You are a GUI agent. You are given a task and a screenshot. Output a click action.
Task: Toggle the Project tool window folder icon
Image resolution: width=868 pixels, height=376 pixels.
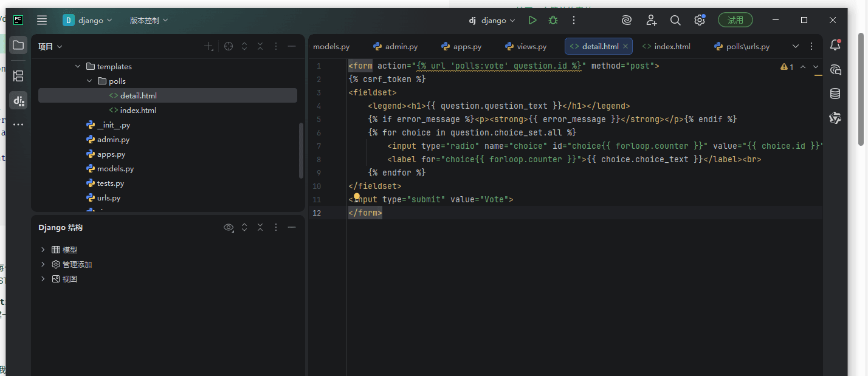tap(18, 45)
